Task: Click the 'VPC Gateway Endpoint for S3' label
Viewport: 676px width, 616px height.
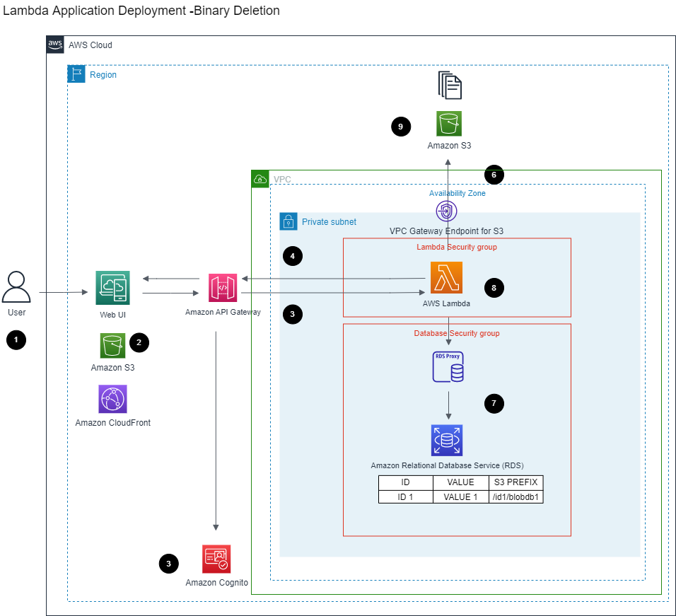Action: point(447,231)
